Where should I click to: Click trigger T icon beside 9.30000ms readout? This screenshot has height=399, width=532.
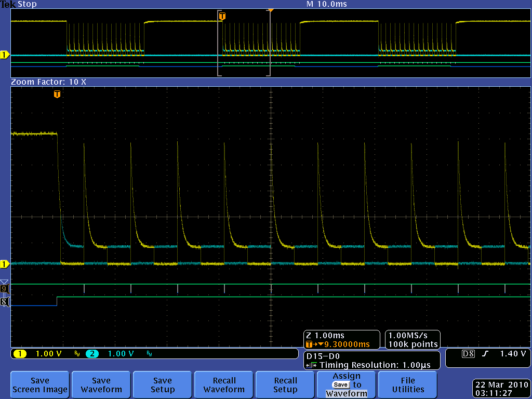(x=309, y=345)
